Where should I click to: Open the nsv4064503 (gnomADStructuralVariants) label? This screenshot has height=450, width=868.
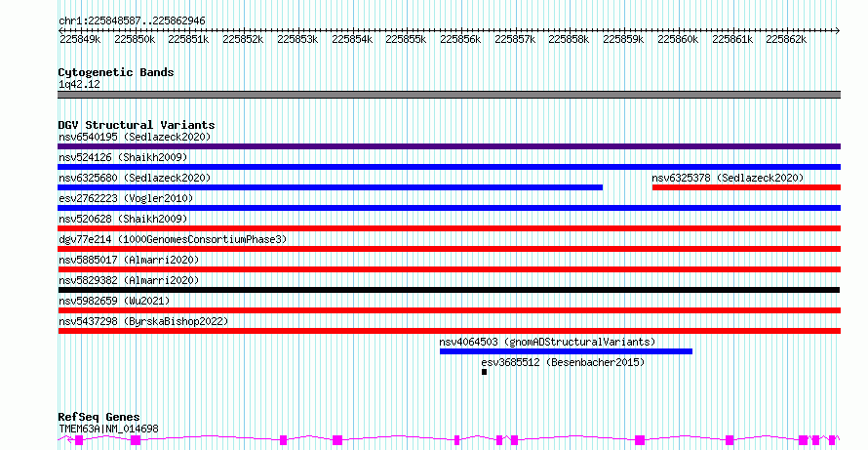tap(547, 342)
